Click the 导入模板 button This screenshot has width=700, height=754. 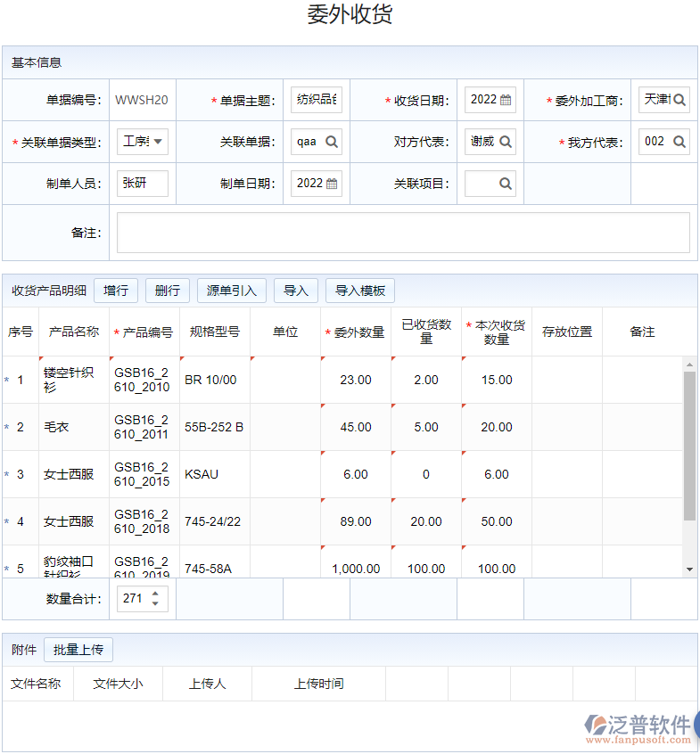pyautogui.click(x=360, y=291)
